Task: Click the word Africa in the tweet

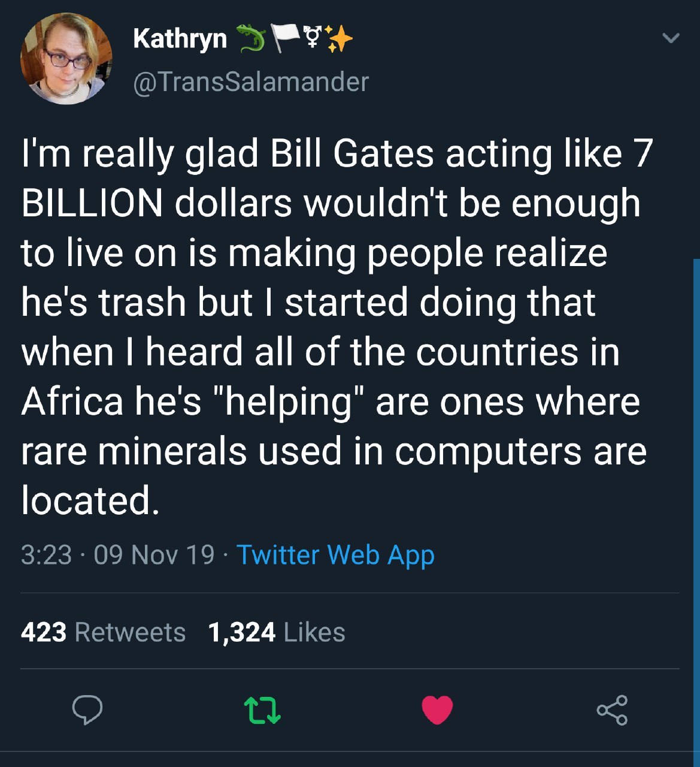Action: click(71, 401)
